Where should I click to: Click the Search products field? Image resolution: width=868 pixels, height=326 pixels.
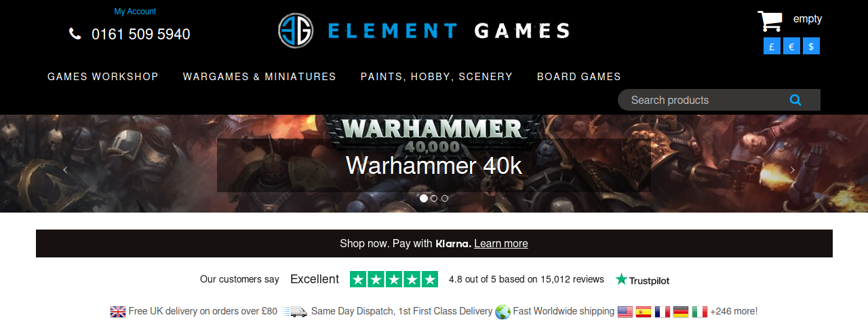point(703,100)
